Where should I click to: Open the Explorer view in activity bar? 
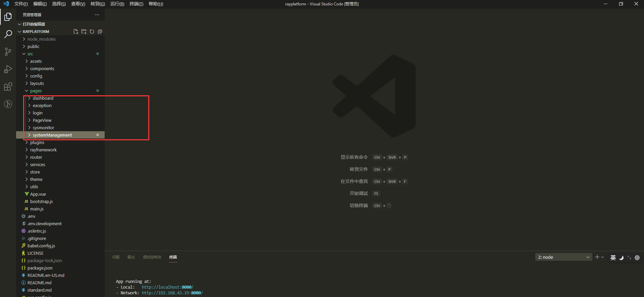pyautogui.click(x=8, y=17)
